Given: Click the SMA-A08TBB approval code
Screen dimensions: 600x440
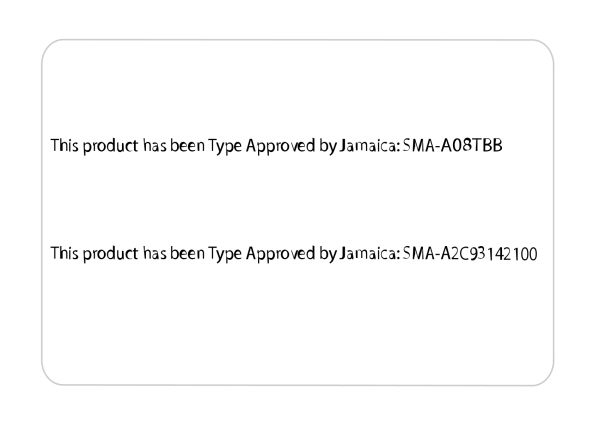Looking at the screenshot, I should point(452,145).
